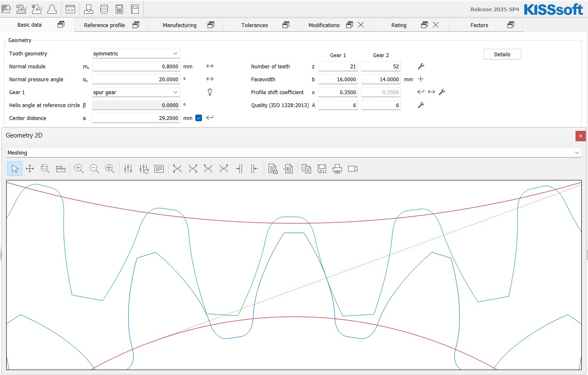Edit the Normal pressure angle field
Viewport: 588px width, 375px height.
click(136, 79)
